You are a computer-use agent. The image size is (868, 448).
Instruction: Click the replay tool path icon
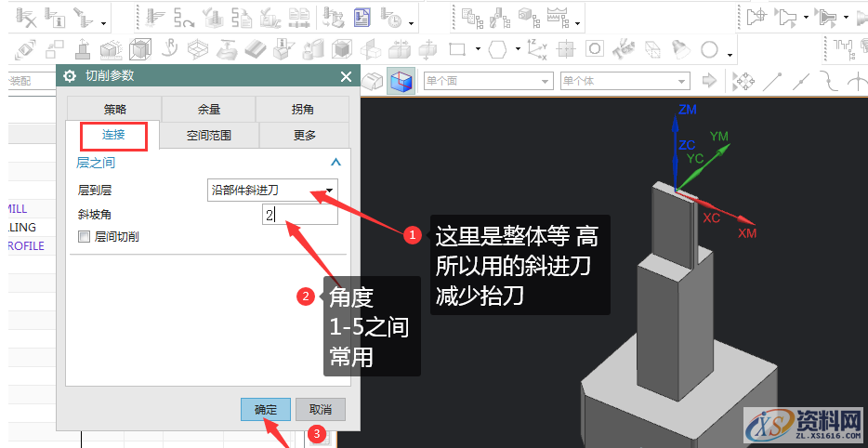pyautogui.click(x=184, y=19)
